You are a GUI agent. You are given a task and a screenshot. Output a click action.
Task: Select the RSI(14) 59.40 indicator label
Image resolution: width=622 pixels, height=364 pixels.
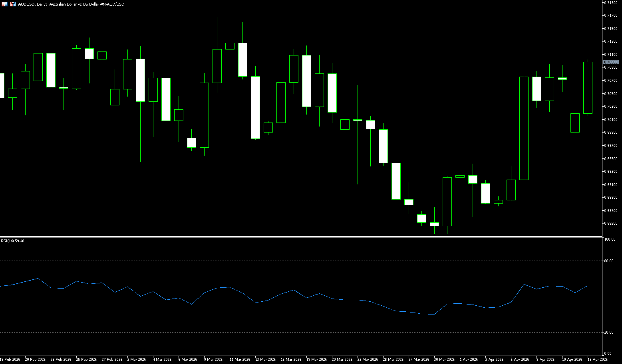point(12,241)
